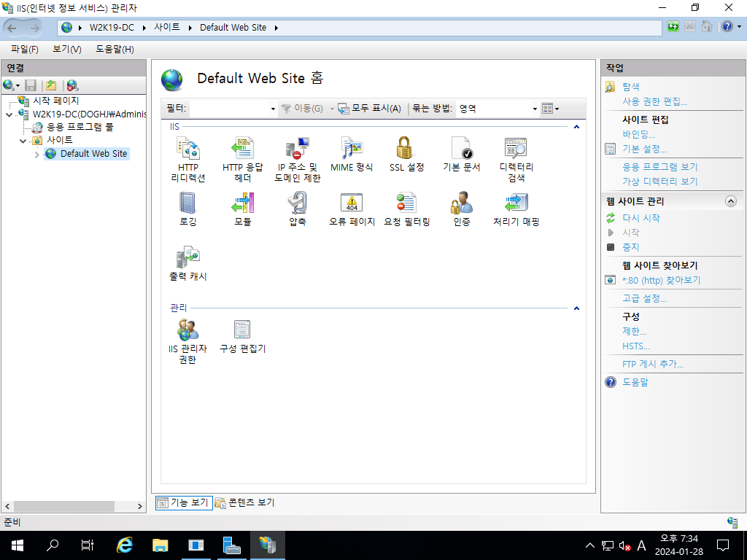Image resolution: width=747 pixels, height=560 pixels.
Task: Expand the Default Web Site tree node
Action: tap(36, 155)
